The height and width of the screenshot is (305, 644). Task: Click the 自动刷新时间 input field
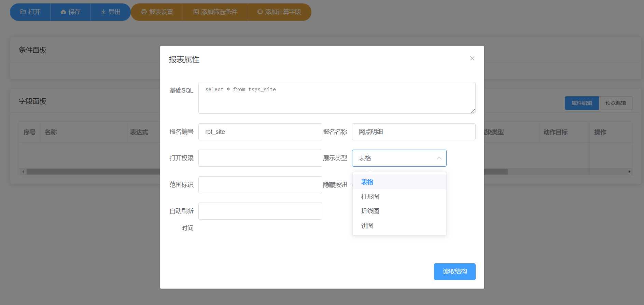tap(260, 211)
